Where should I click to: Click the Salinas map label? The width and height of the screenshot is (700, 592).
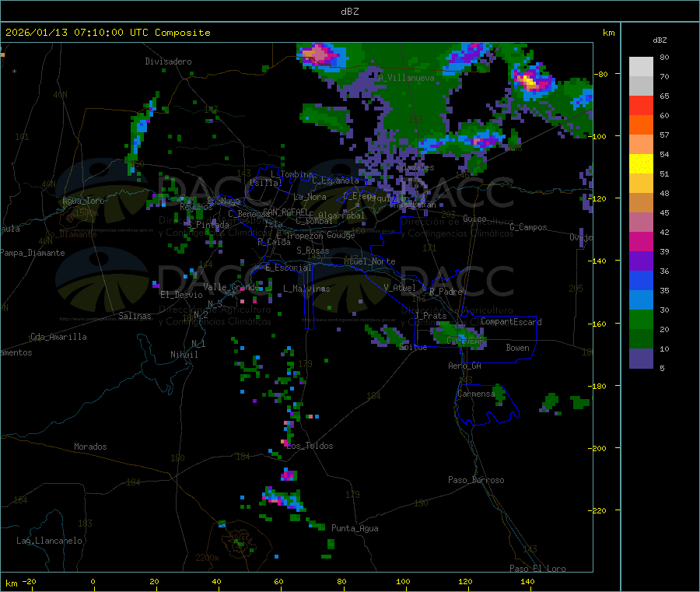coord(135,316)
